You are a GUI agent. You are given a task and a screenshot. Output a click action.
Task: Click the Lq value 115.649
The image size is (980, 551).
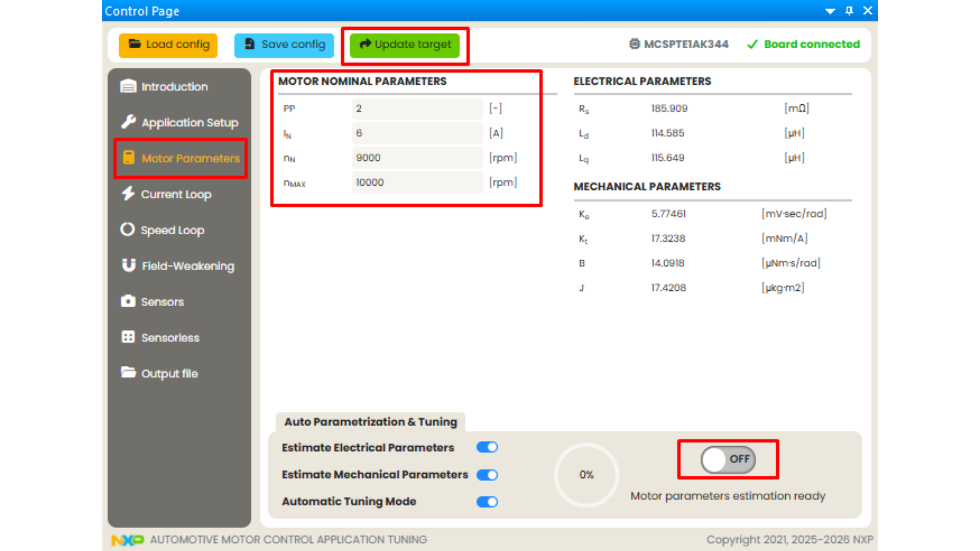(668, 158)
